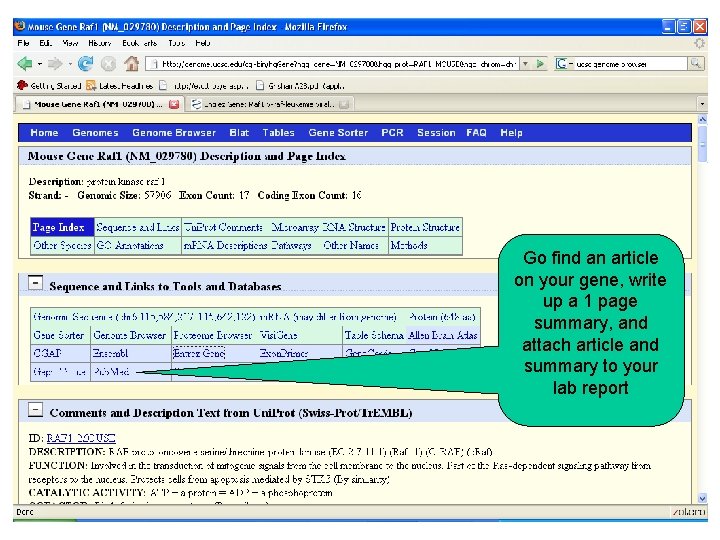Collapse the UniProt Comments section

tap(35, 410)
